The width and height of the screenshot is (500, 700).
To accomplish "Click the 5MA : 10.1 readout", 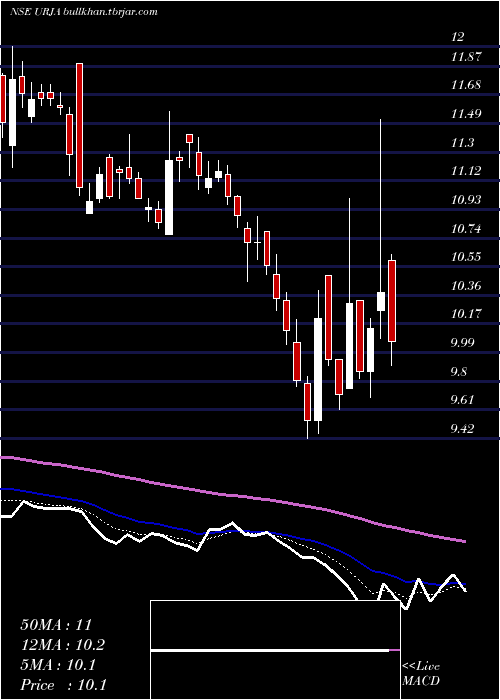I will 58,665.
